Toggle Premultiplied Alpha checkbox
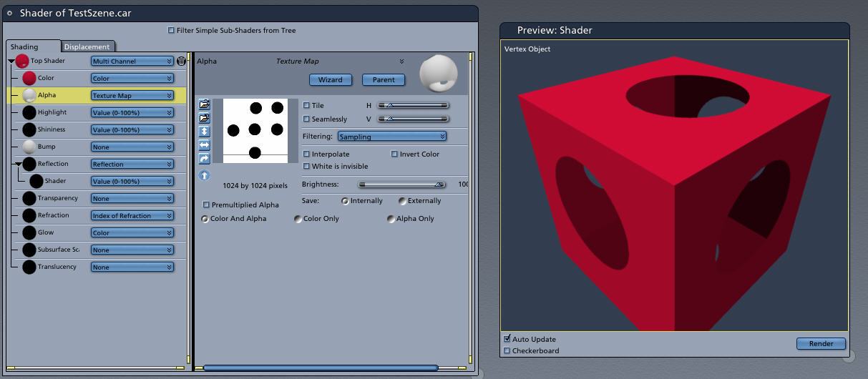868x379 pixels. tap(207, 205)
